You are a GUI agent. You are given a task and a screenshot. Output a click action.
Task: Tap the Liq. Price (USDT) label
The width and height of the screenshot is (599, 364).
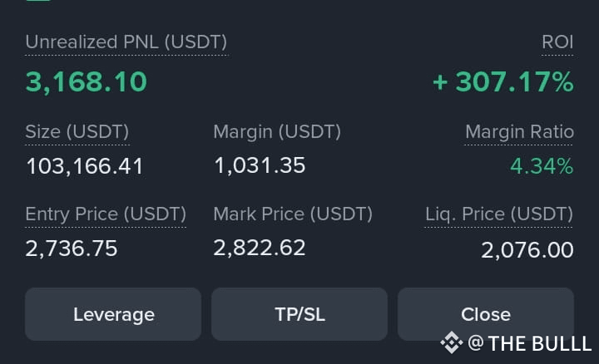coord(499,214)
